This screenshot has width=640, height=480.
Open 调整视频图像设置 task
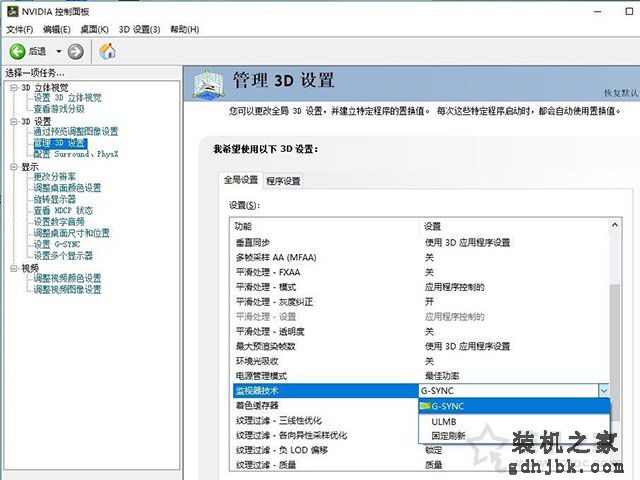pos(67,289)
